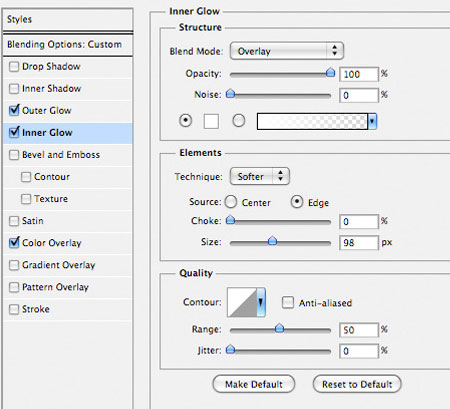450x409 pixels.
Task: Click the Make Default button
Action: 254,384
